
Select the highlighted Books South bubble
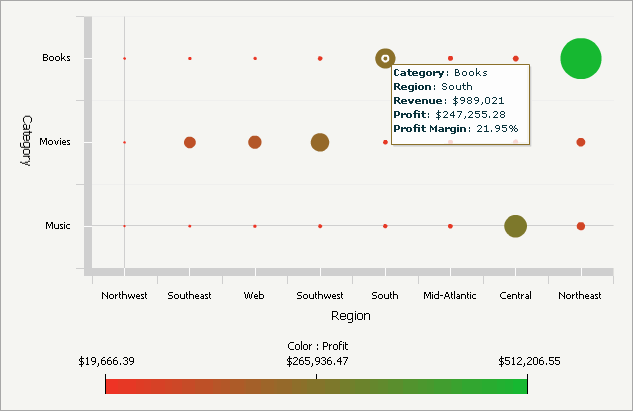[x=385, y=58]
